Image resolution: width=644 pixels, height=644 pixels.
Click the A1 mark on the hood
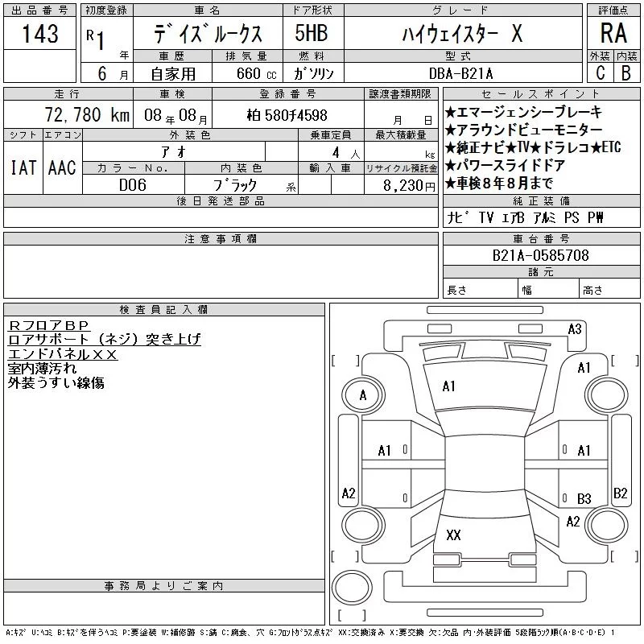point(448,386)
